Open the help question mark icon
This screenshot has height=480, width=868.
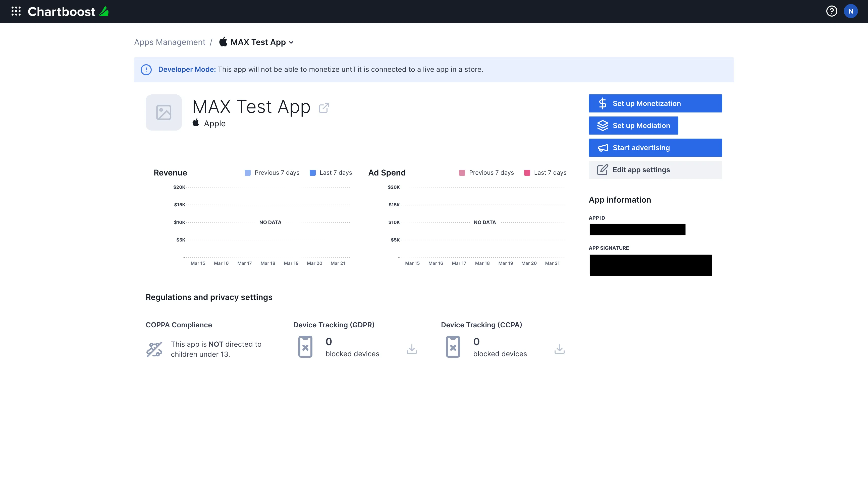831,11
